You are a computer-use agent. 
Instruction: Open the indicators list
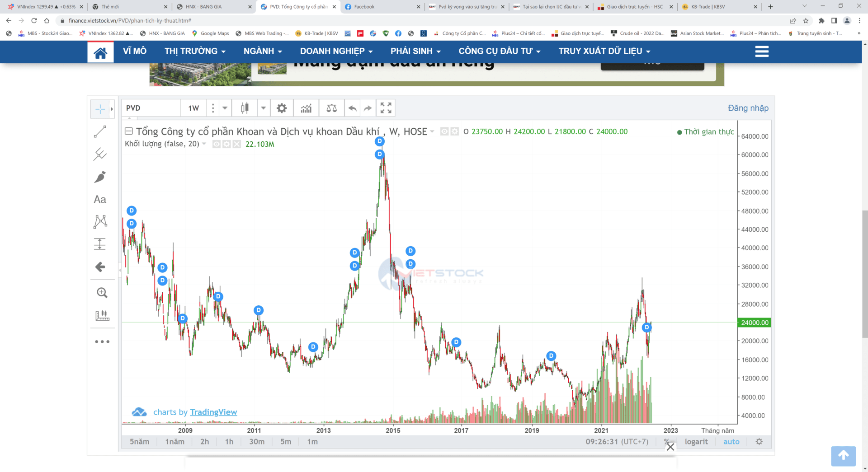click(306, 108)
